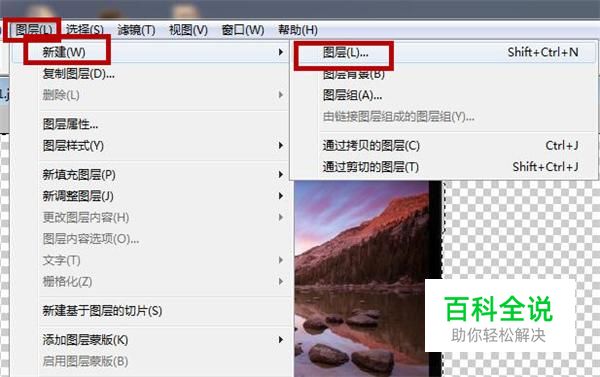The height and width of the screenshot is (377, 600).
Task: Select 新建基于图层的切片(S) entry
Action: (102, 311)
